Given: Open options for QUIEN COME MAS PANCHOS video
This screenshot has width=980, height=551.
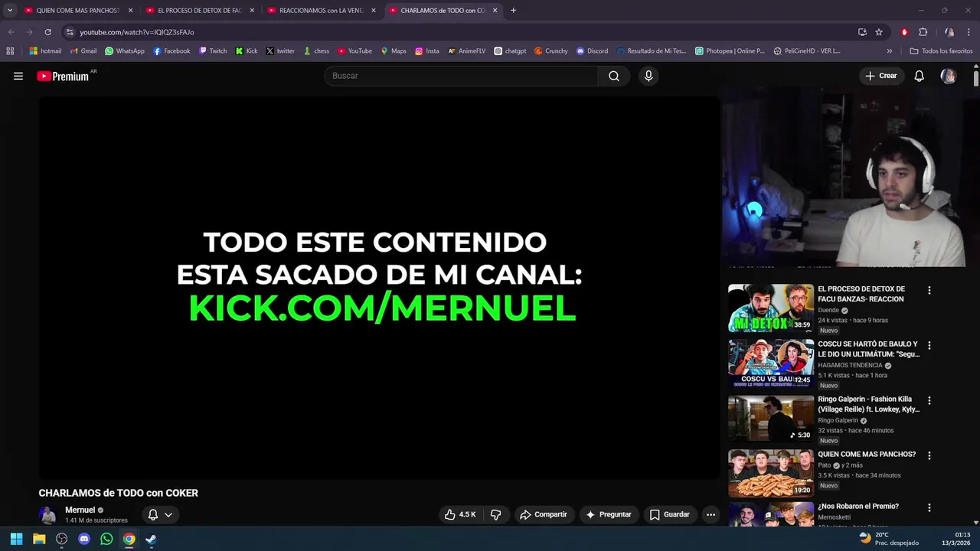Looking at the screenshot, I should [929, 455].
